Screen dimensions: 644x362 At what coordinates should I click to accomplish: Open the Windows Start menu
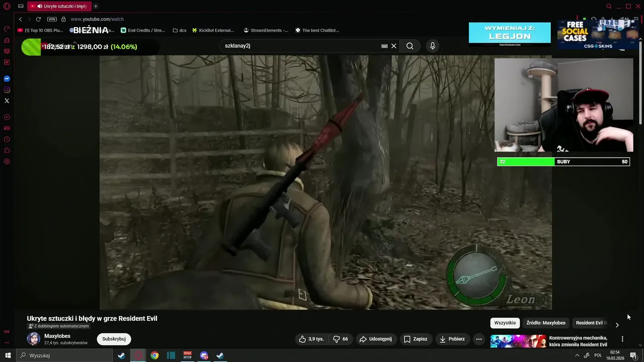pyautogui.click(x=8, y=355)
